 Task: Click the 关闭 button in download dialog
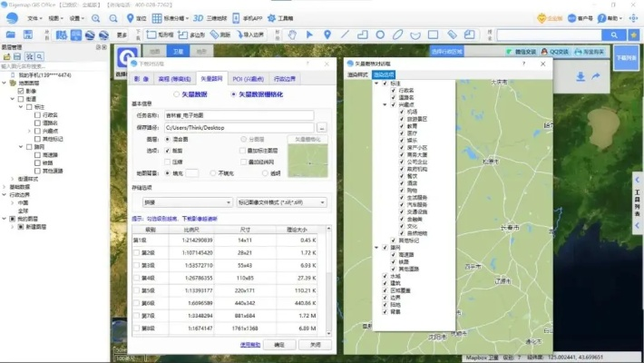coord(315,345)
